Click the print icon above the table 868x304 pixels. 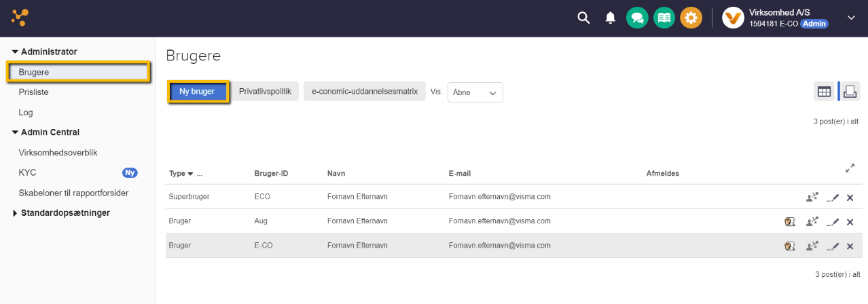850,92
